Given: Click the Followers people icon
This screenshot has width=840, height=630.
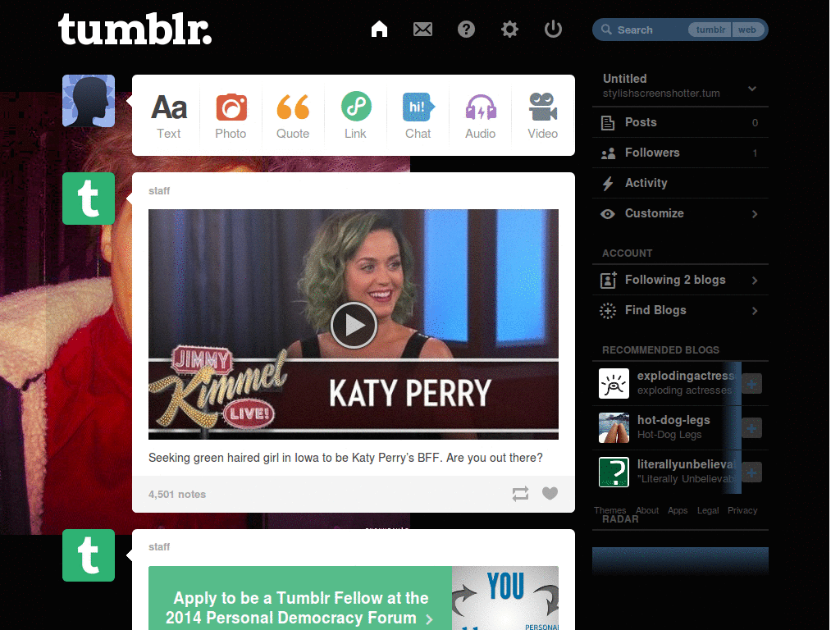Looking at the screenshot, I should (x=608, y=153).
